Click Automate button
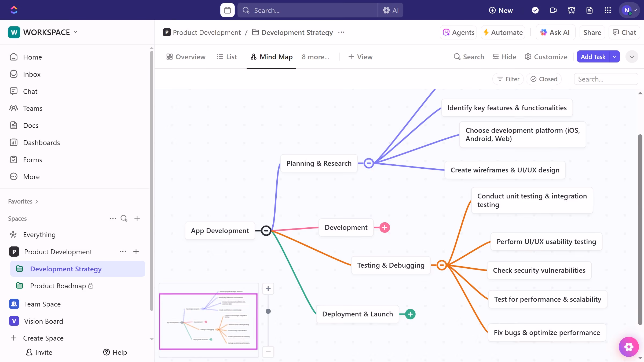The width and height of the screenshot is (644, 362). click(503, 32)
